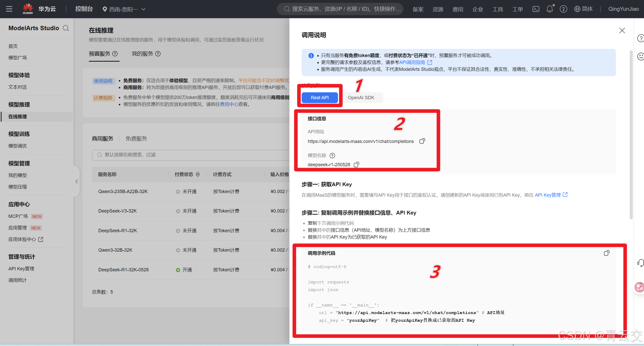
Task: Open the 费用中心 link
Action: (229, 104)
